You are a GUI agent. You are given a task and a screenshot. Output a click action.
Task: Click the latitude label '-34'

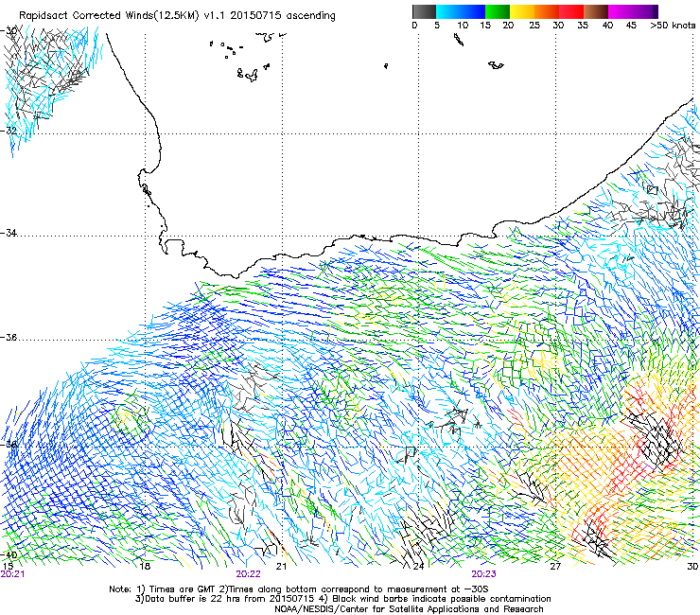point(9,233)
